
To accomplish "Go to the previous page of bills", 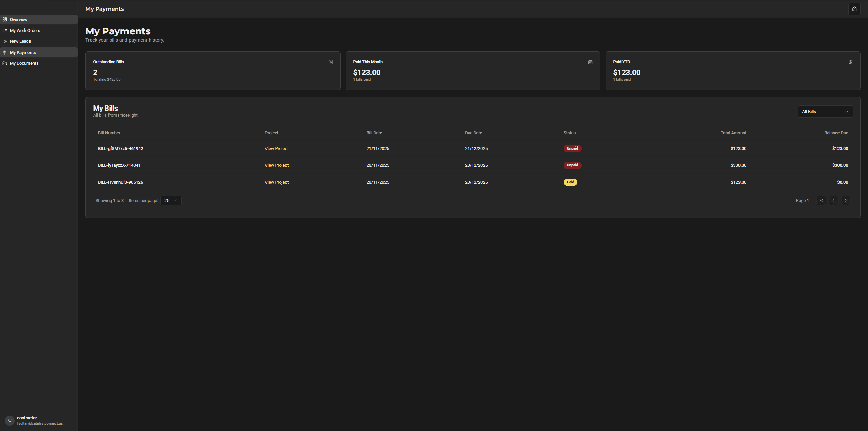I will tap(833, 201).
